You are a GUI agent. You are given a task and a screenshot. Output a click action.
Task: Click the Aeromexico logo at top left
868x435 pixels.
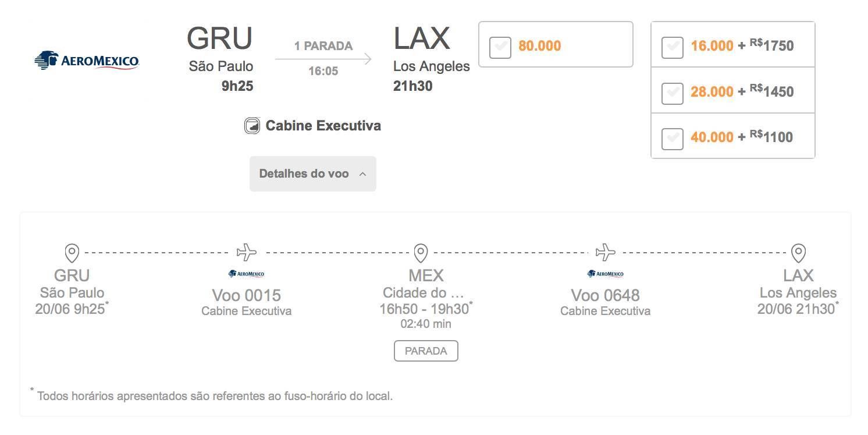point(87,61)
